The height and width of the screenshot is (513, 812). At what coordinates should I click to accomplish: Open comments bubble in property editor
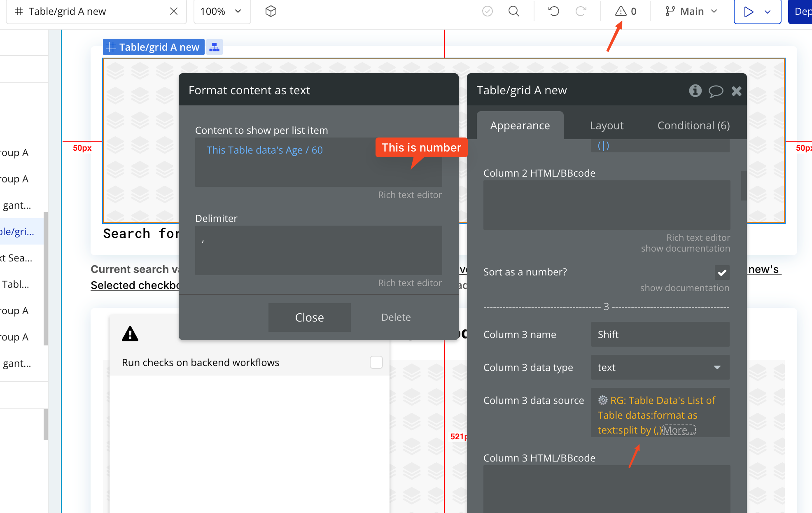(716, 91)
